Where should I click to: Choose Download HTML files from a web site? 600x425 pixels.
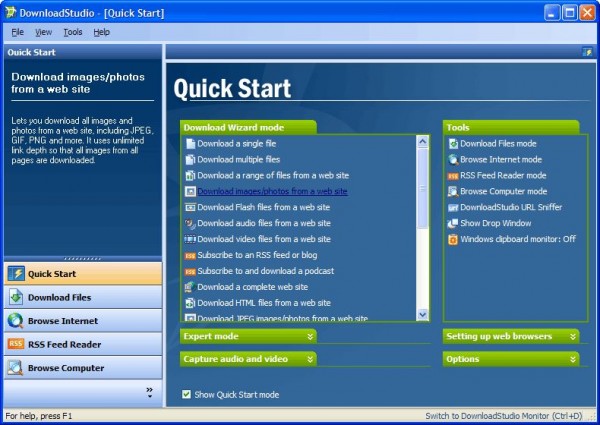pyautogui.click(x=264, y=303)
